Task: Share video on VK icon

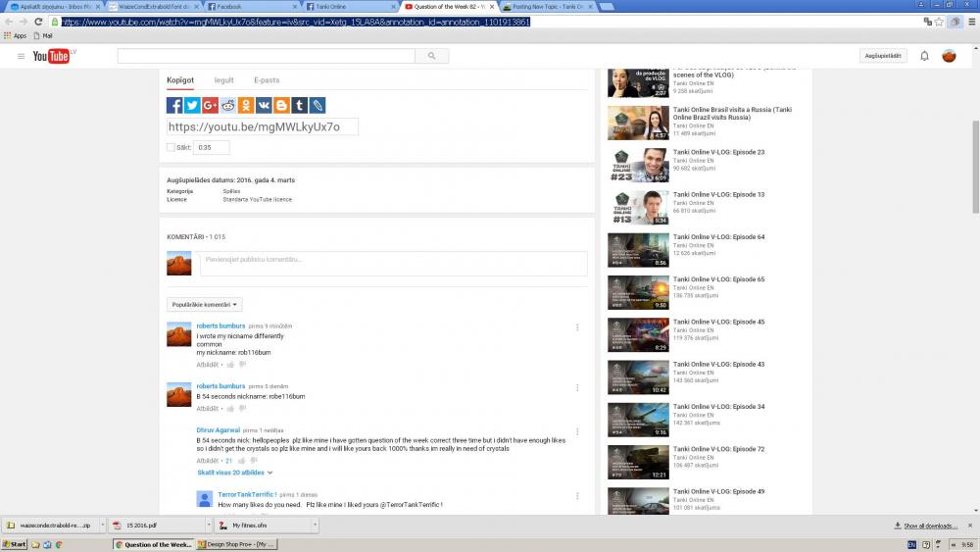Action: click(264, 105)
